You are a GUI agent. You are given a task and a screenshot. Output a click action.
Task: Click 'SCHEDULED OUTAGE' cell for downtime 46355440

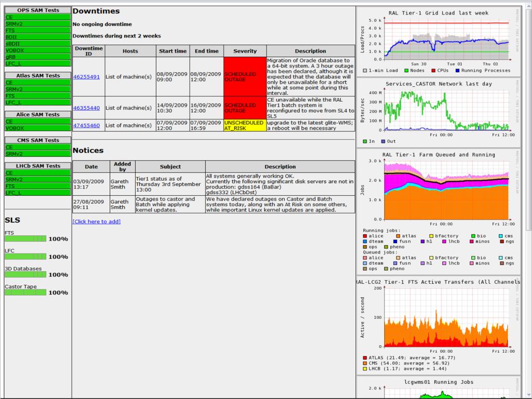click(245, 108)
